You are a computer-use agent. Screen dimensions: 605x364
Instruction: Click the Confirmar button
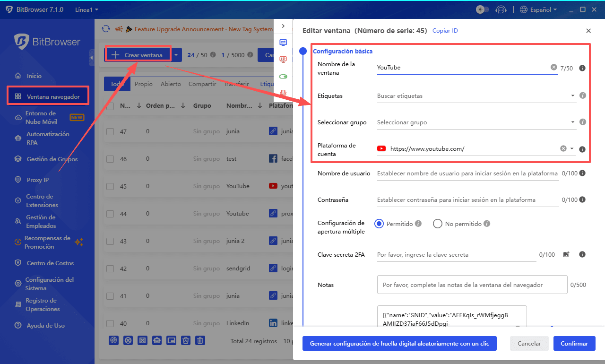574,344
